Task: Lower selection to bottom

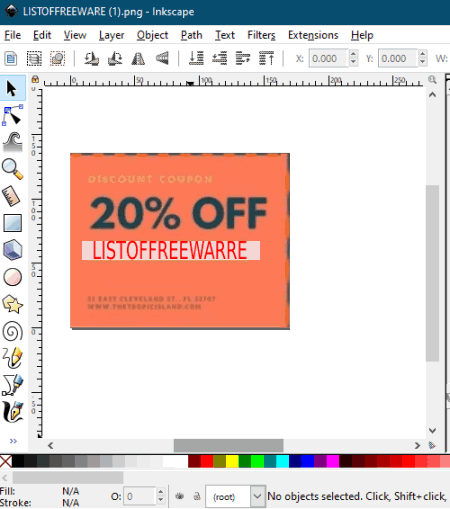Action: (x=196, y=59)
